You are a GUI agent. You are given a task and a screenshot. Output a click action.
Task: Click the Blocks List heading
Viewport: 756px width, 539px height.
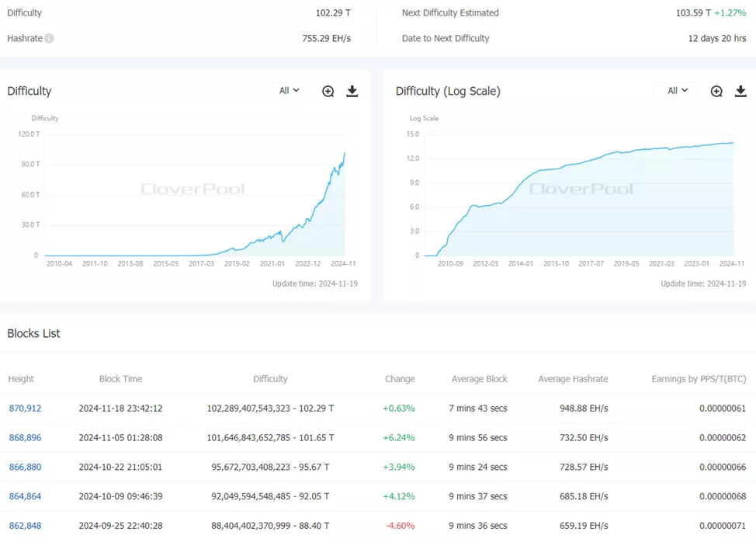point(33,334)
